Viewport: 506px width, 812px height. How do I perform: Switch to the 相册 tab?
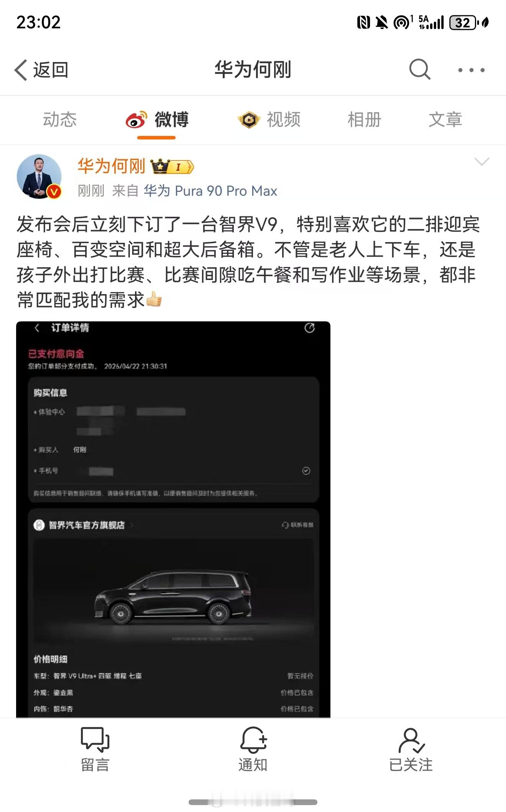click(364, 120)
